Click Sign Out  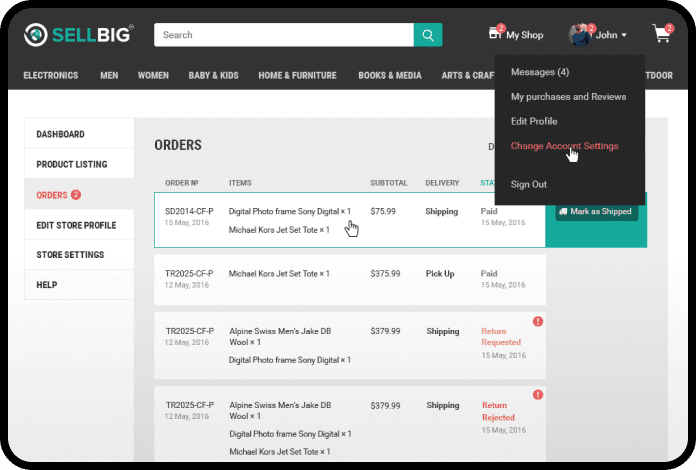tap(529, 184)
